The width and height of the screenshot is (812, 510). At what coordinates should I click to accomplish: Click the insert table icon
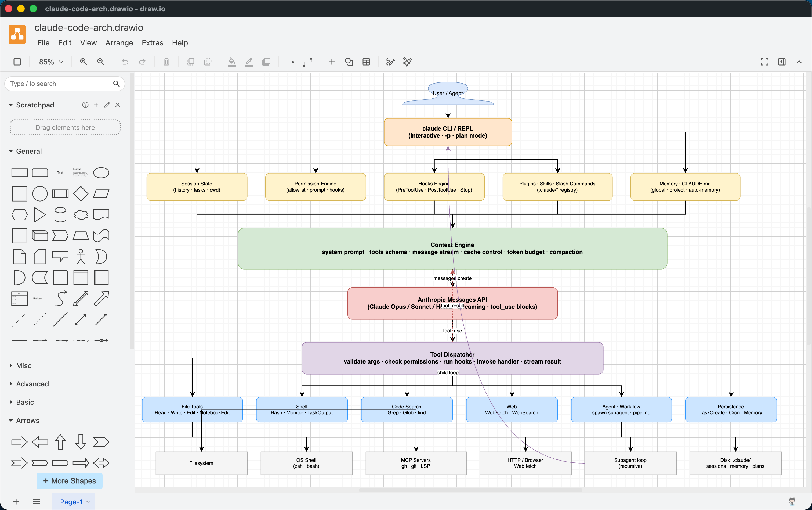coord(367,62)
